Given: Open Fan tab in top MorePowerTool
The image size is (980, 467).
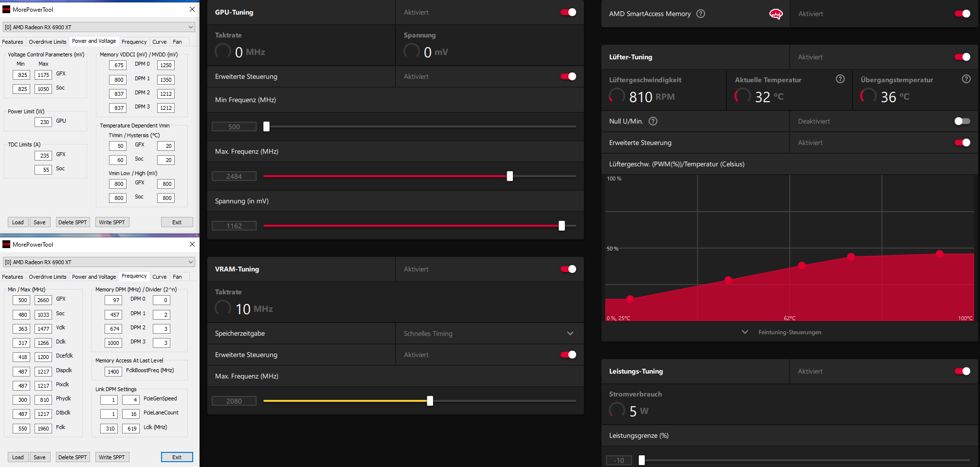Looking at the screenshot, I should tap(177, 42).
